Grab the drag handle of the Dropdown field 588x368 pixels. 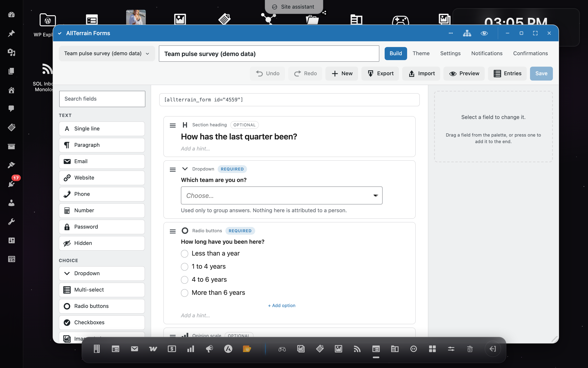173,170
